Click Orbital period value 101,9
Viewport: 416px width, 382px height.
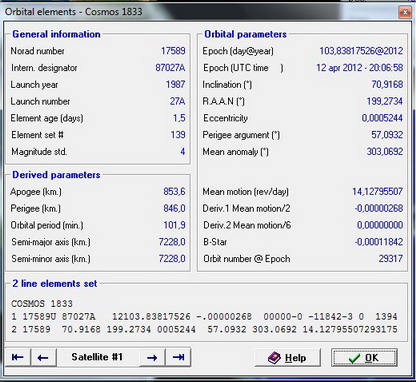[x=174, y=225]
